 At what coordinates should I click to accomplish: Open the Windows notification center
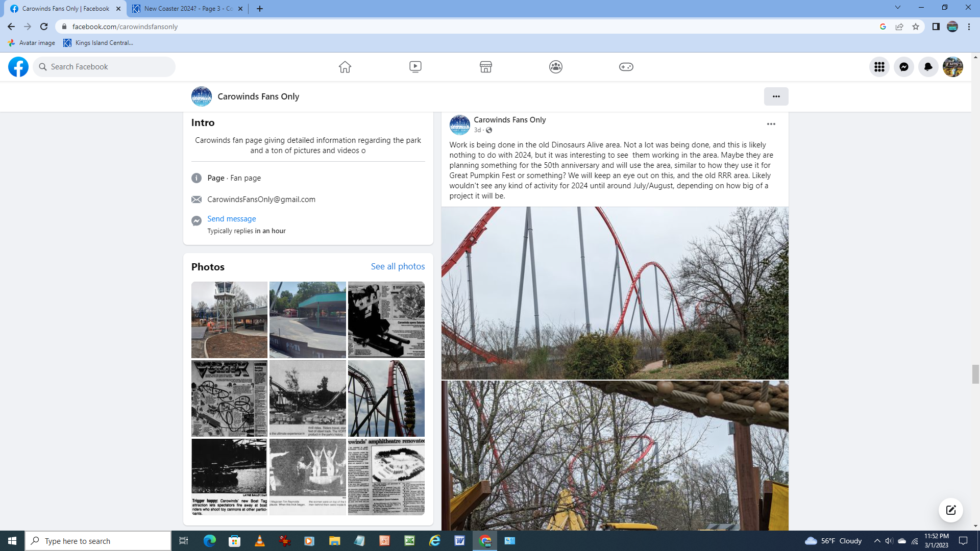[x=963, y=541]
